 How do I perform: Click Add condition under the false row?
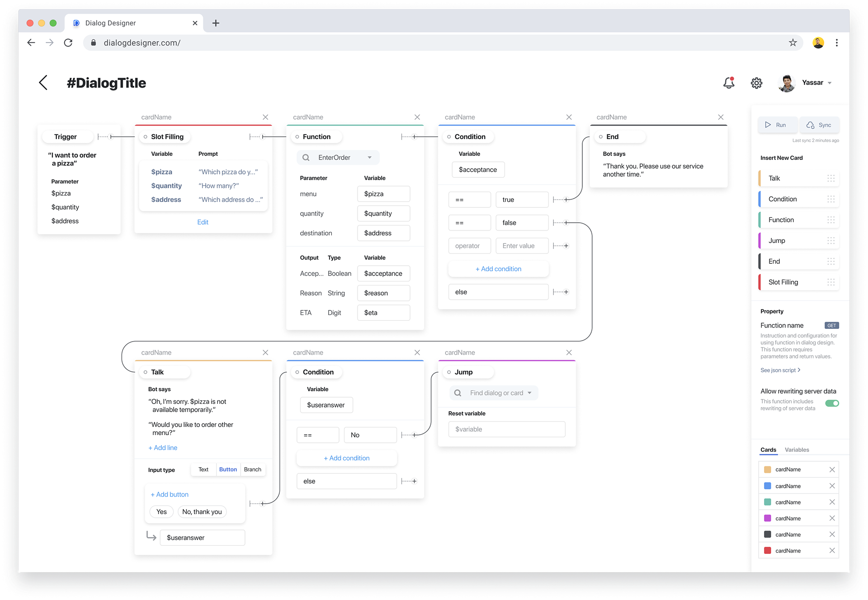[498, 269]
